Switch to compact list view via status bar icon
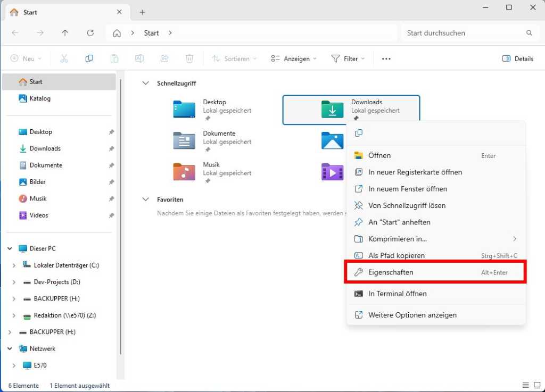Viewport: 545px width, 392px height. 526,385
